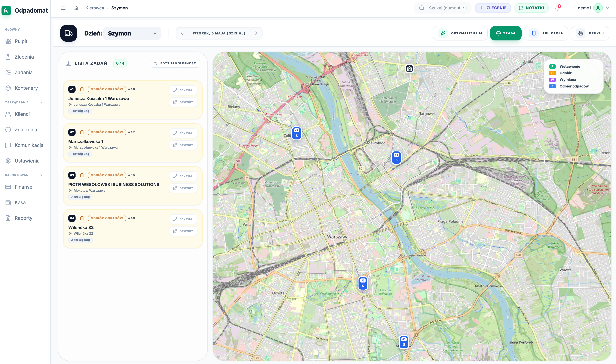Click the #1 order badge in task list
This screenshot has height=364, width=616.
click(x=72, y=89)
